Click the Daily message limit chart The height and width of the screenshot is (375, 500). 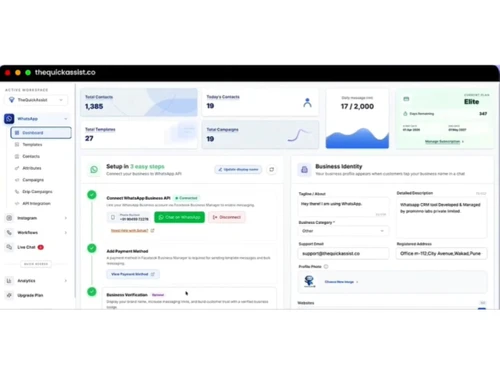[x=357, y=138]
